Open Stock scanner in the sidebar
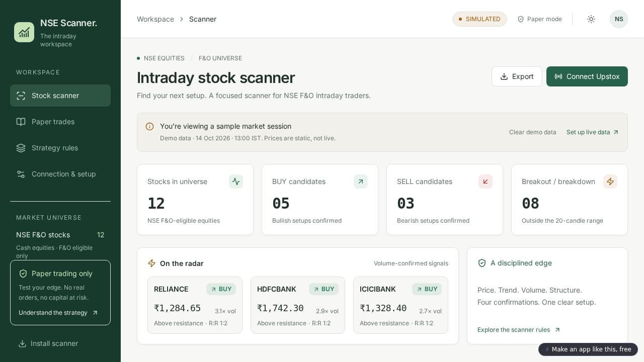644x362 pixels. pos(60,96)
